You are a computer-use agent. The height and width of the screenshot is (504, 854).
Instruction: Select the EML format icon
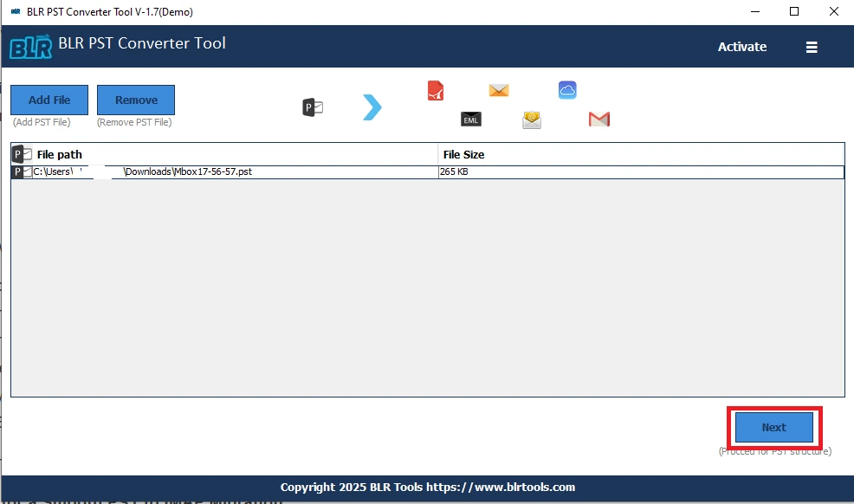coord(471,120)
